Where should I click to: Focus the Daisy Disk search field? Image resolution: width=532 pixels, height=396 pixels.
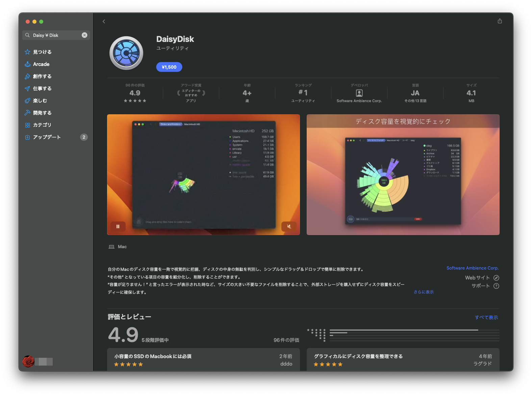(x=56, y=35)
